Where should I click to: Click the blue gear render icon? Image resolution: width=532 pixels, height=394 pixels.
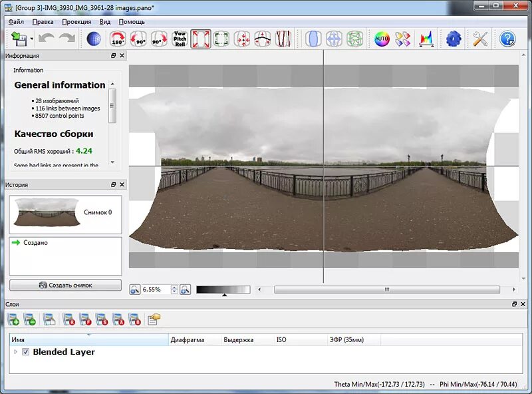(x=454, y=39)
